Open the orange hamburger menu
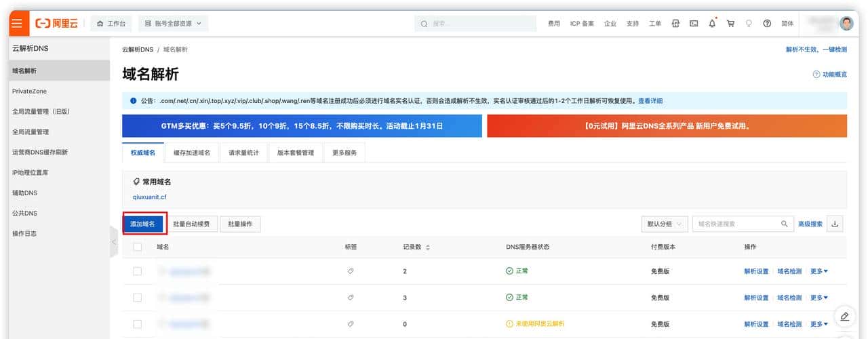868x339 pixels. [x=18, y=24]
